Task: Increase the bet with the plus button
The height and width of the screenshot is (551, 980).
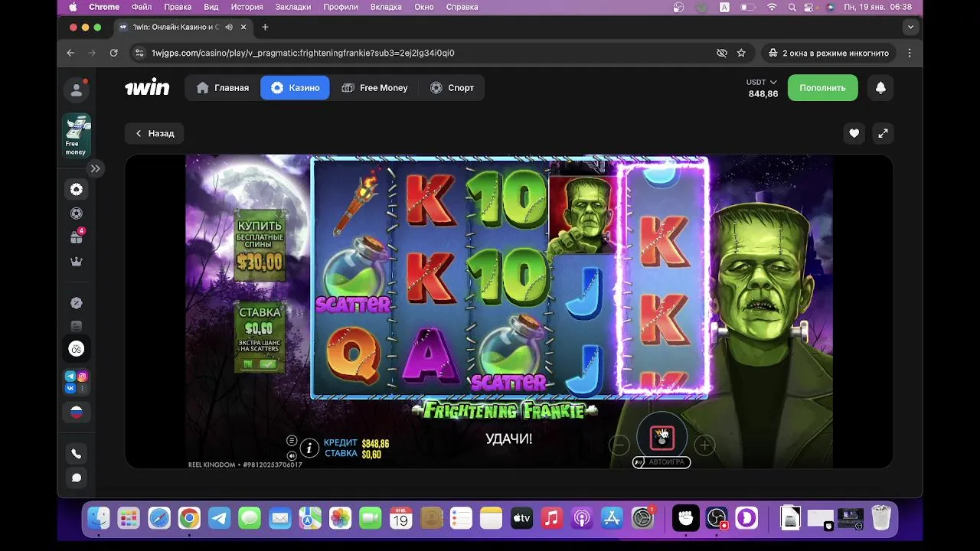Action: click(704, 445)
